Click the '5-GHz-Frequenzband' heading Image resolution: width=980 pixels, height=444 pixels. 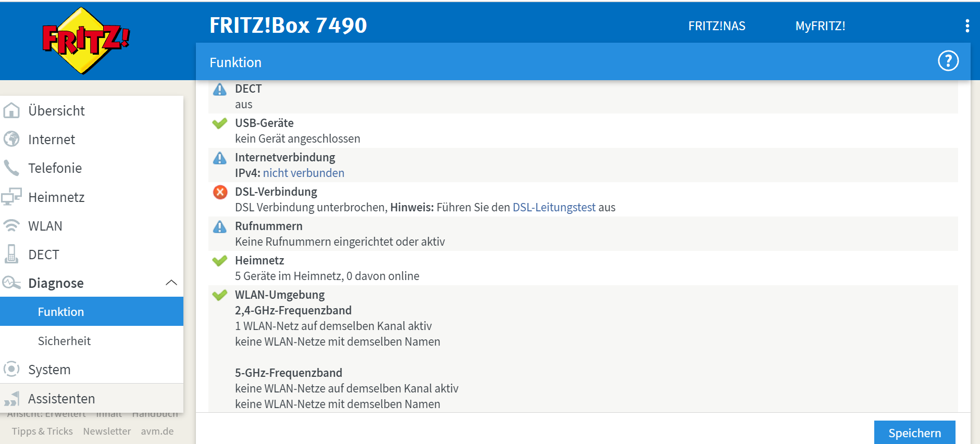289,373
